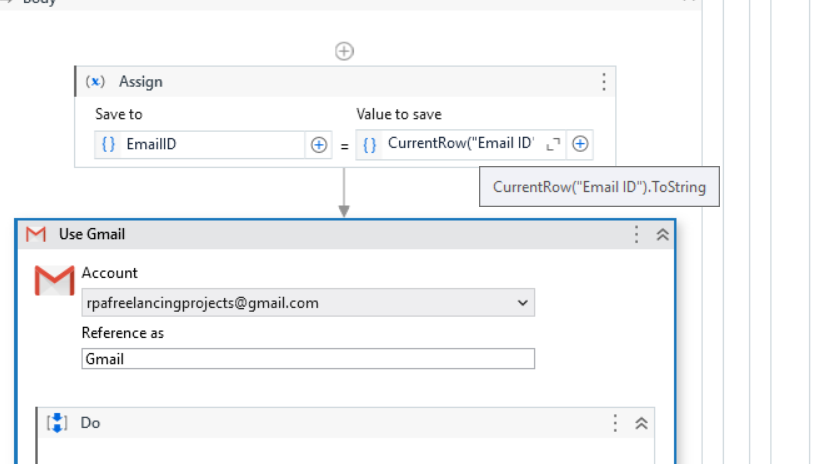Open expanded editor for Value to save
This screenshot has height=464, width=835.
[x=553, y=145]
